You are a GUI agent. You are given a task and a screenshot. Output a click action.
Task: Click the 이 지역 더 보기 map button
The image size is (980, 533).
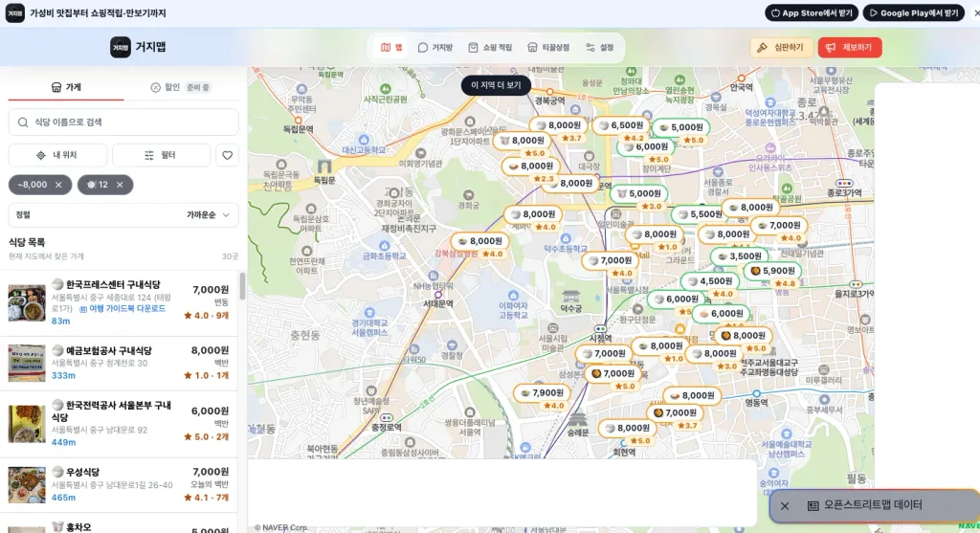coord(496,85)
